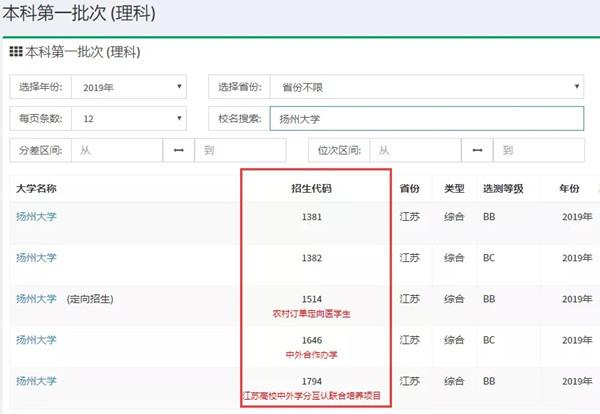Click the 大学名称 column header
The height and width of the screenshot is (414, 600).
36,188
